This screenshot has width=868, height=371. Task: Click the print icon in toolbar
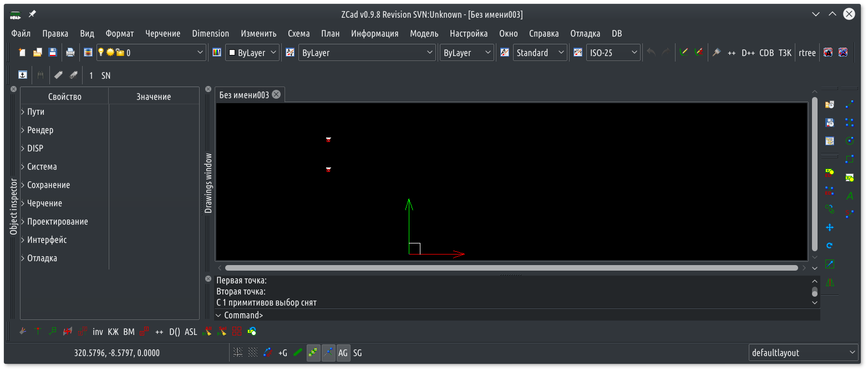tap(70, 53)
